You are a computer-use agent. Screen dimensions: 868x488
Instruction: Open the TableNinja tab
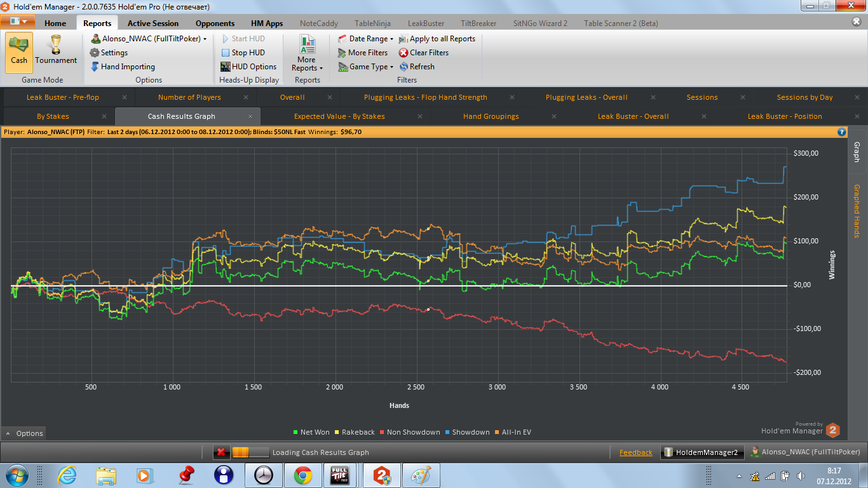coord(374,23)
